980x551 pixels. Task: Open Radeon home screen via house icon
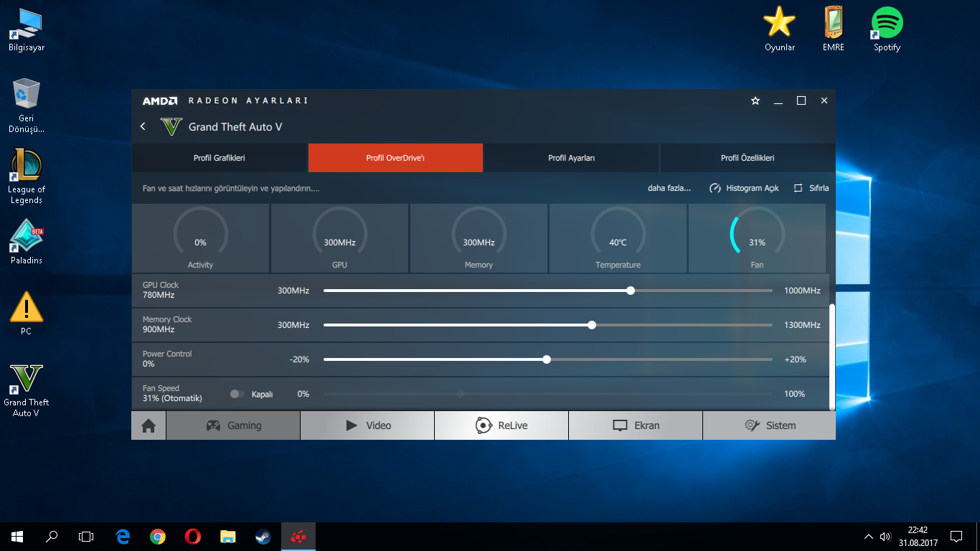pyautogui.click(x=149, y=425)
